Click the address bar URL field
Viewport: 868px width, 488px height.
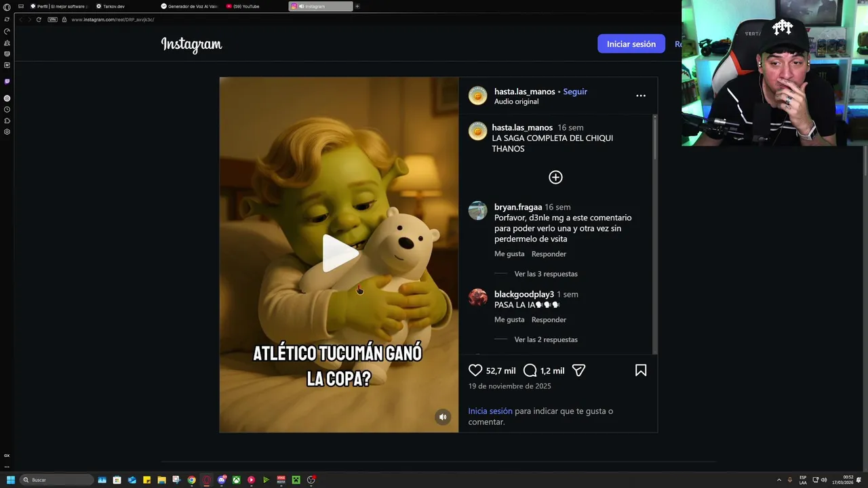(x=112, y=20)
